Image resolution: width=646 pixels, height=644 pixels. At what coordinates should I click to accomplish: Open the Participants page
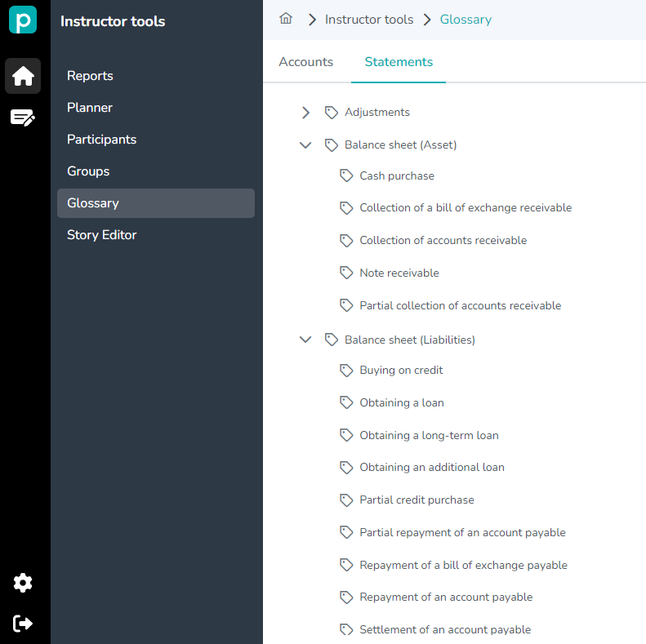[101, 140]
